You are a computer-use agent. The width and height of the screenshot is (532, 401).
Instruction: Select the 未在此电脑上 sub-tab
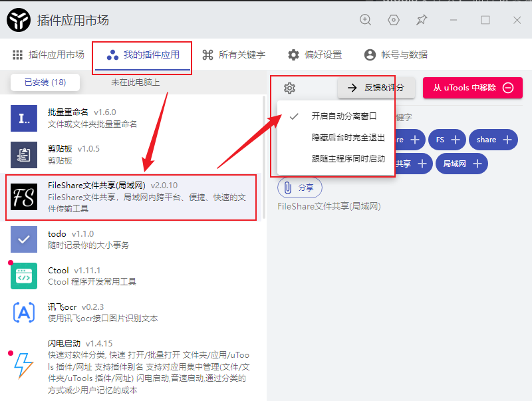pos(135,82)
